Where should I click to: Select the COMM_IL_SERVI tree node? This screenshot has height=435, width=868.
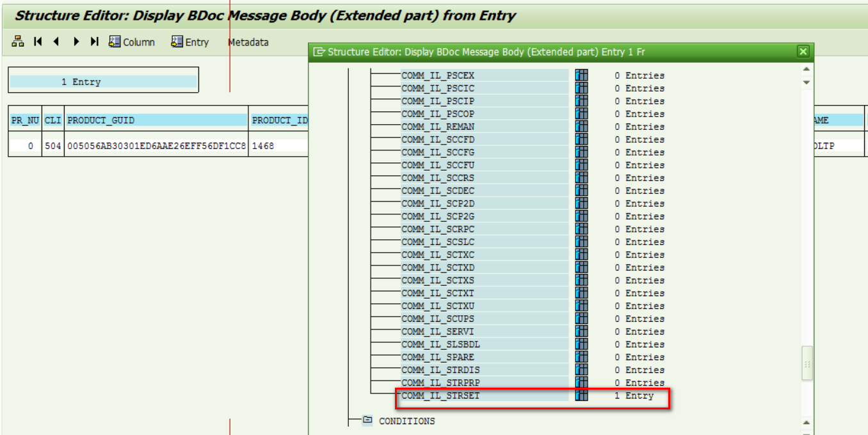point(485,331)
